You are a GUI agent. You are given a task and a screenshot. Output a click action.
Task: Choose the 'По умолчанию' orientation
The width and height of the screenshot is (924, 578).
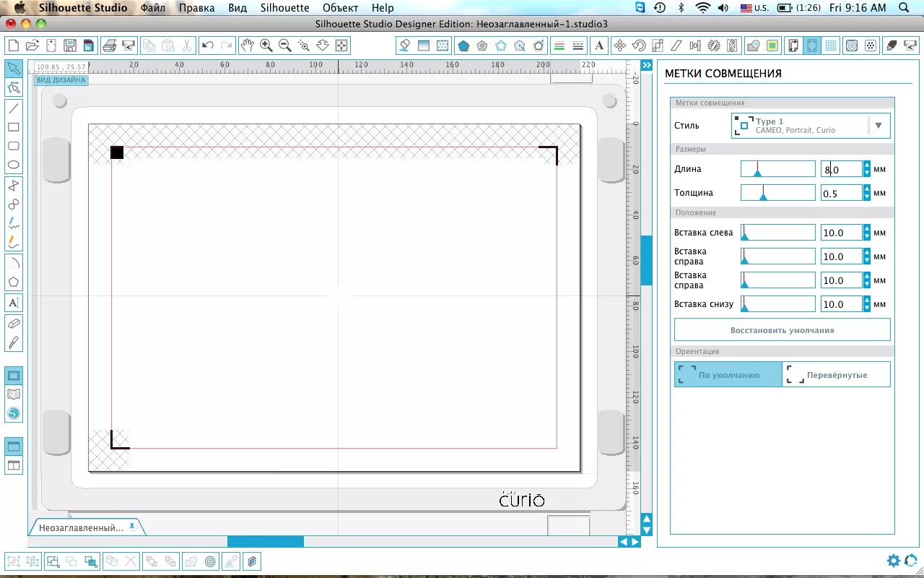click(x=728, y=374)
